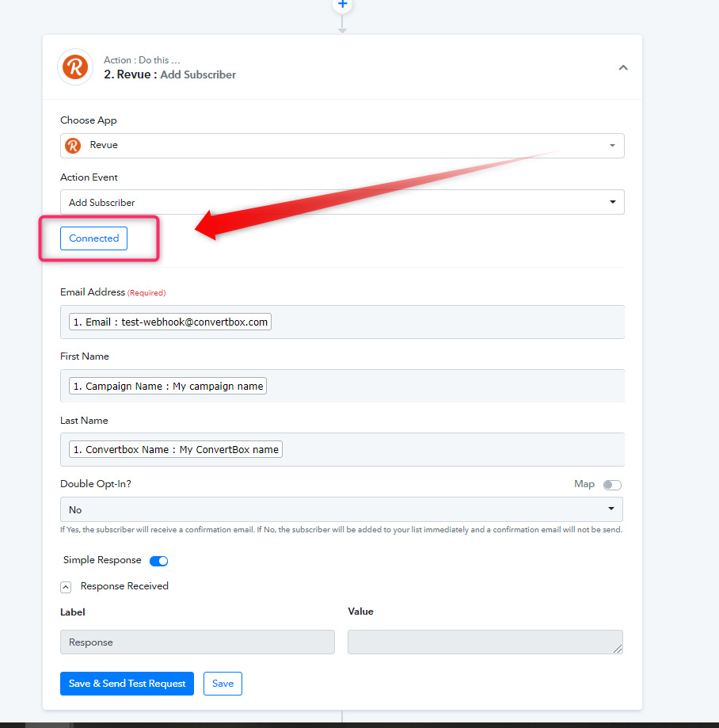Click the small Revue icon in Choose App
Viewport: 719px width, 728px height.
point(73,145)
